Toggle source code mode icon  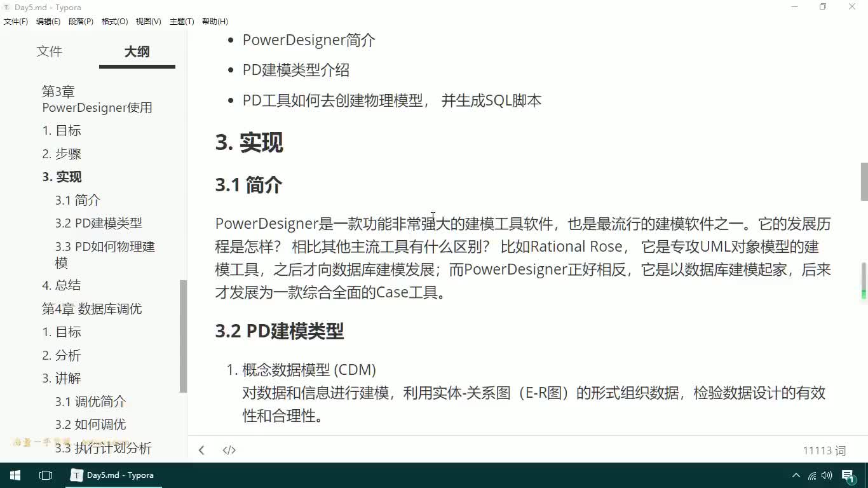tap(229, 451)
